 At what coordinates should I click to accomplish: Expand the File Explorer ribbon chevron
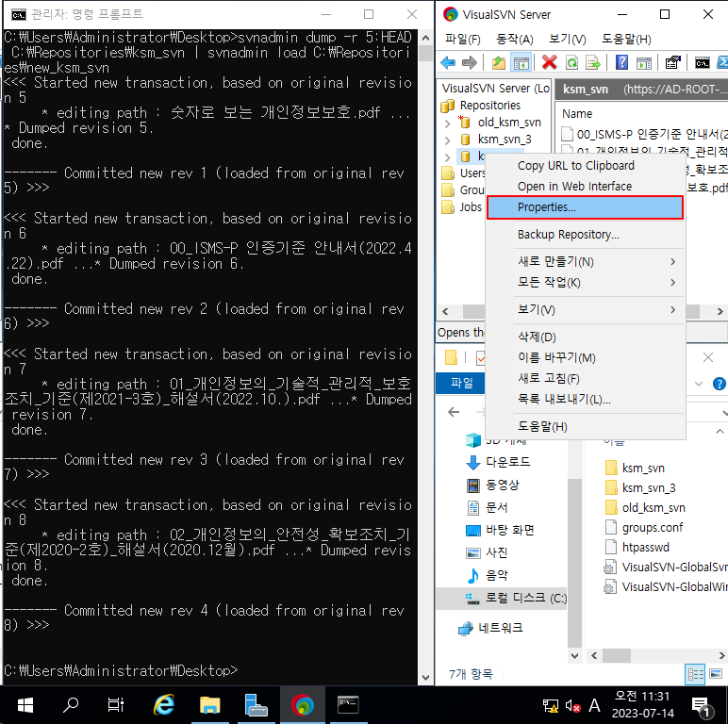[698, 384]
